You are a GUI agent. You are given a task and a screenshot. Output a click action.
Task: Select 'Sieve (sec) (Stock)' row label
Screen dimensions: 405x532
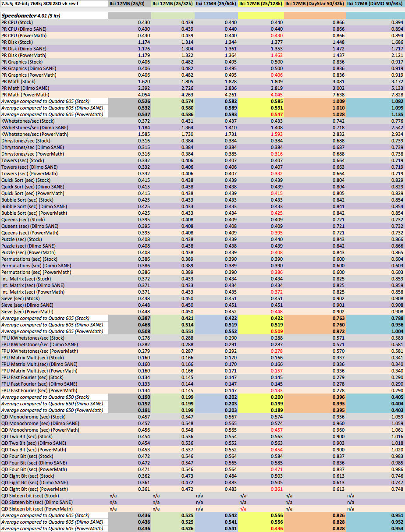[21, 298]
